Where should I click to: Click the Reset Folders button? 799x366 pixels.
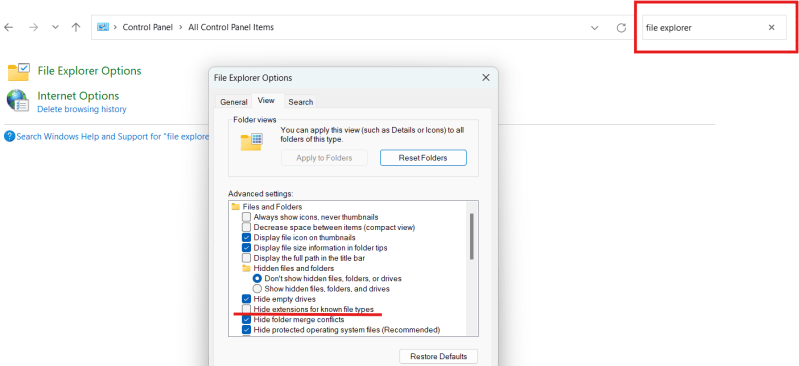(423, 158)
